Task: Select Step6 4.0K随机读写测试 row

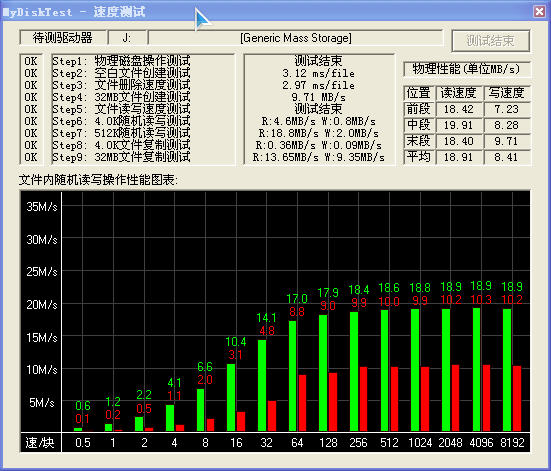Action: coord(121,121)
